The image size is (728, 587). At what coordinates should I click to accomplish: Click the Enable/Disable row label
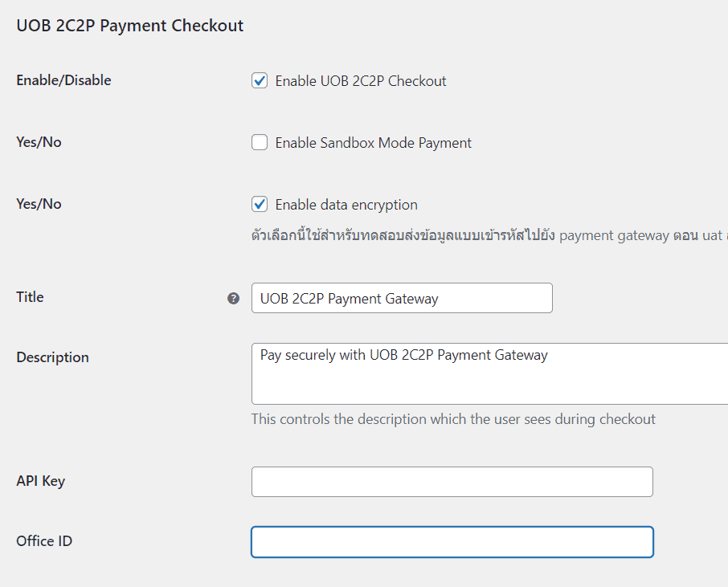[x=63, y=80]
